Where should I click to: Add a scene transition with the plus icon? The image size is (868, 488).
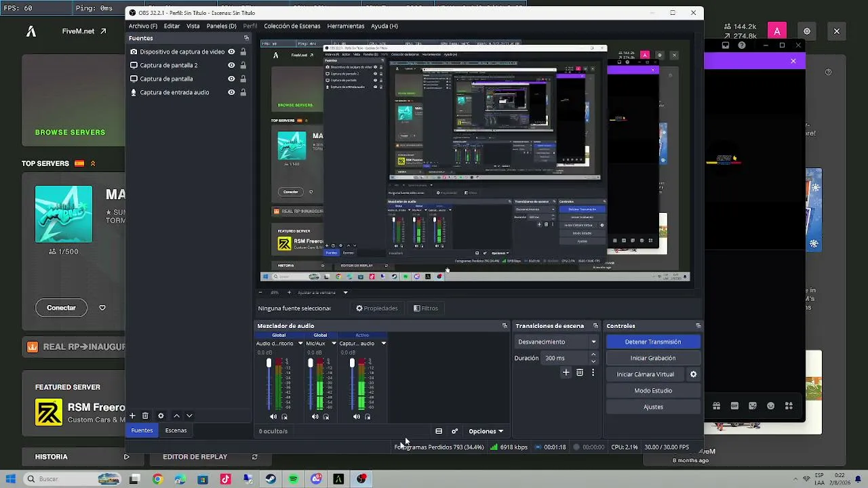(x=566, y=372)
